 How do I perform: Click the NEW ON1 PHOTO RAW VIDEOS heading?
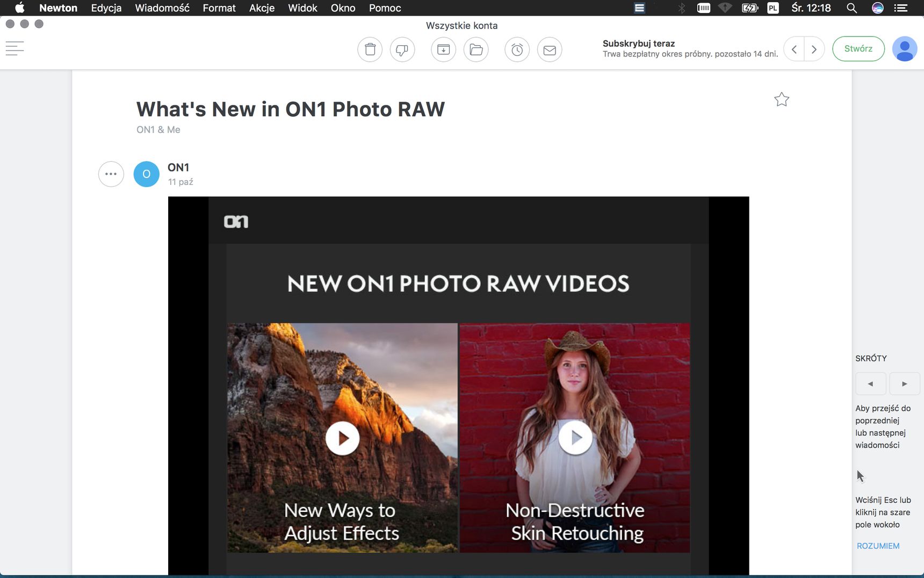(458, 284)
